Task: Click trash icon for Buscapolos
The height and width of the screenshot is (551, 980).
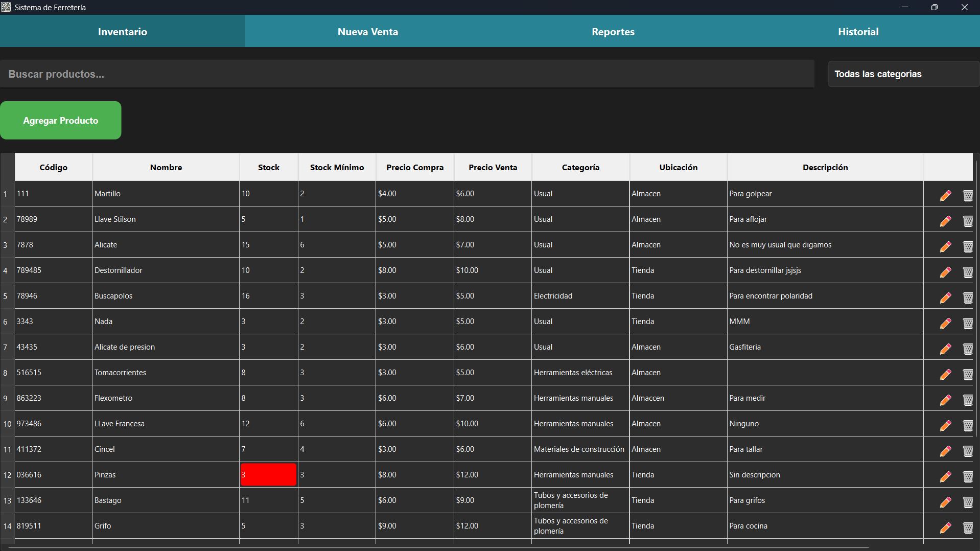Action: click(x=967, y=297)
